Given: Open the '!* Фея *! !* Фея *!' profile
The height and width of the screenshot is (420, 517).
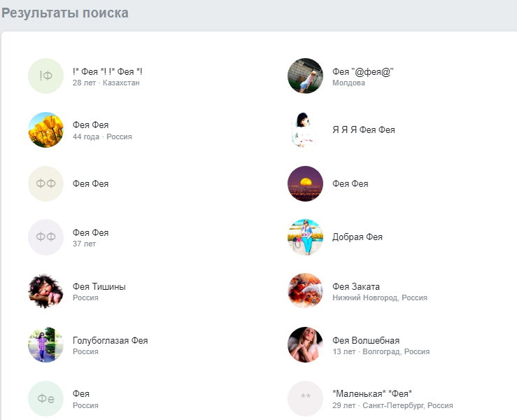Looking at the screenshot, I should click(x=108, y=71).
